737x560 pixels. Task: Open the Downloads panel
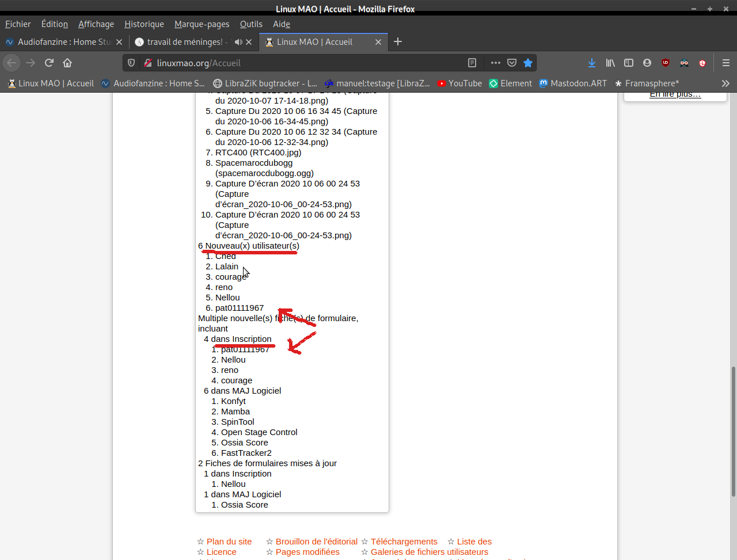[x=591, y=63]
